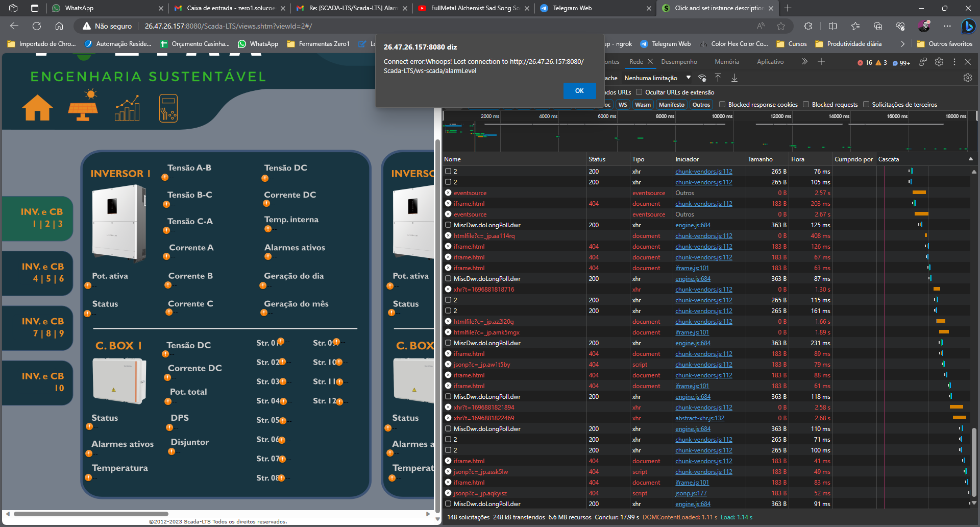Switch to the 'Desempenho' DevTools tab
The width and height of the screenshot is (980, 527).
[679, 61]
